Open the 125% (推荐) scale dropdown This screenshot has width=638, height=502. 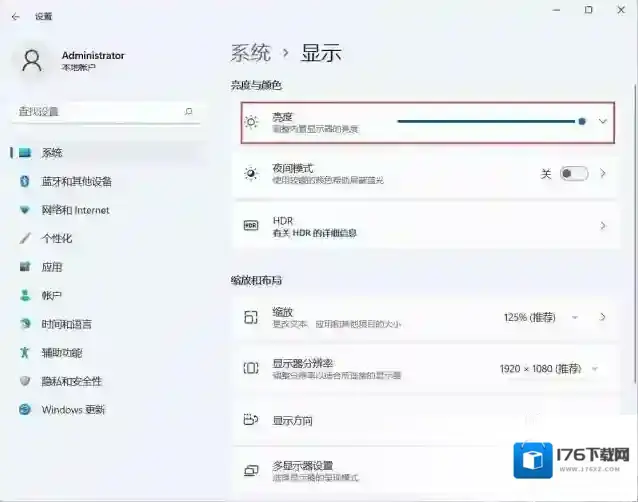pos(541,317)
